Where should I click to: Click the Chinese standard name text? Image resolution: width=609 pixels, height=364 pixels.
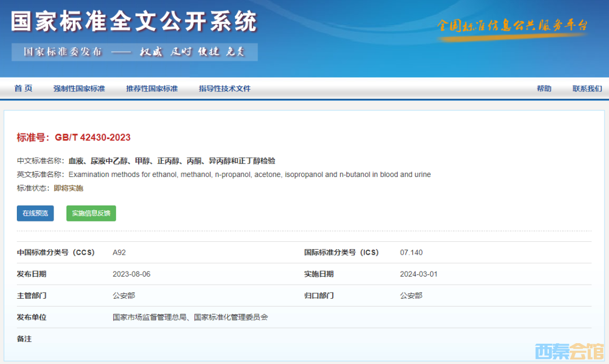pos(172,161)
